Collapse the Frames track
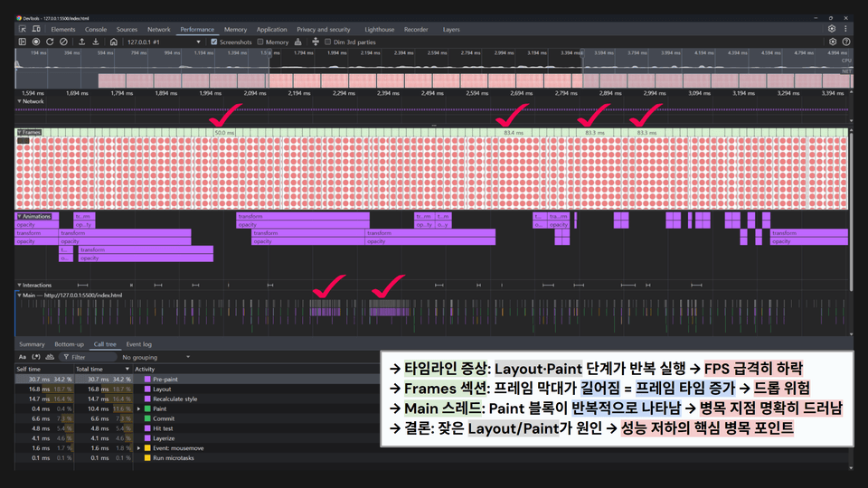 pyautogui.click(x=19, y=132)
